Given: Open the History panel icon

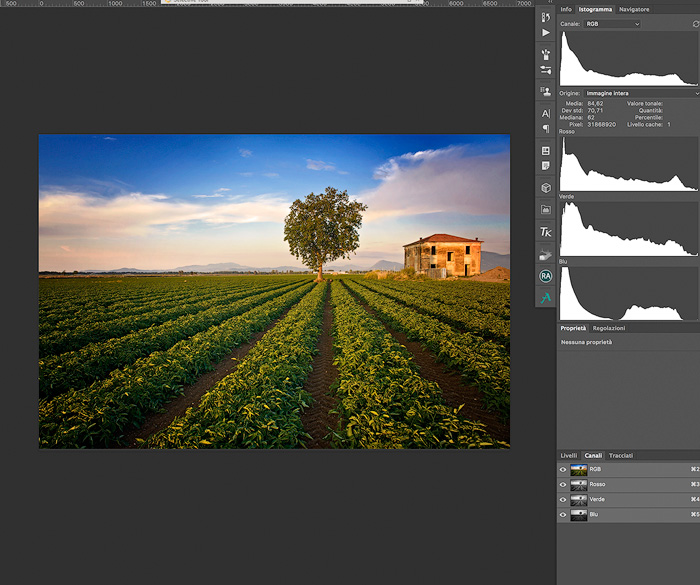Looking at the screenshot, I should click(x=546, y=17).
